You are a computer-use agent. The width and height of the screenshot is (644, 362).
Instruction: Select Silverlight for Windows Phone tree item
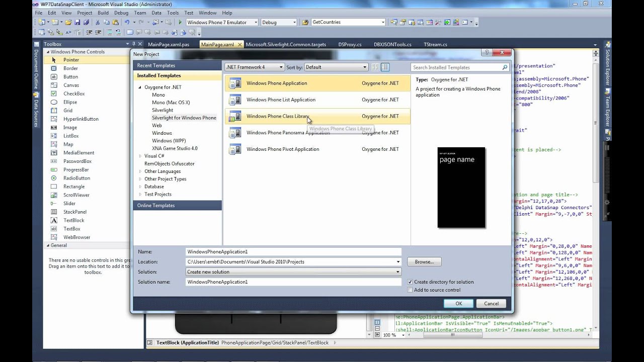[x=184, y=118]
